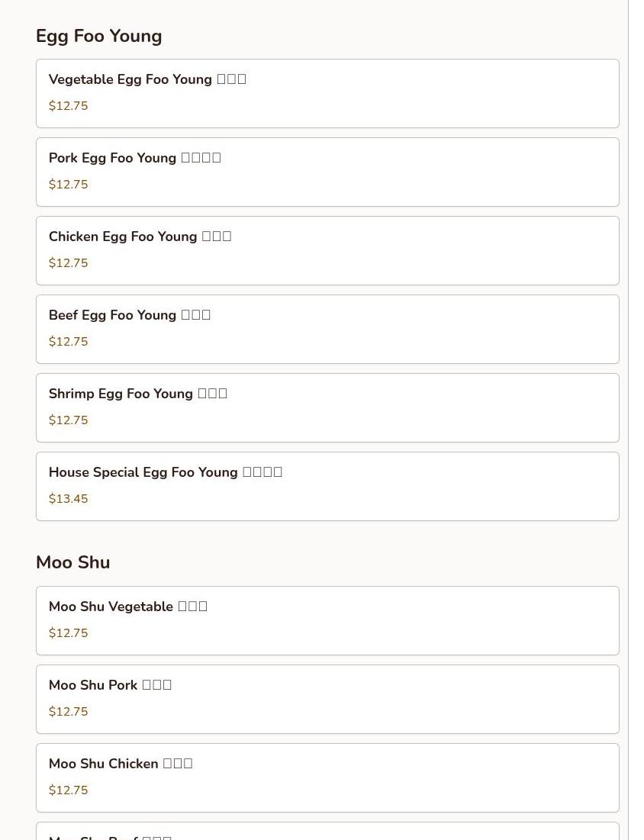The image size is (644, 840).
Task: Add Shrimp Egg Foo Young menu item
Action: coord(327,407)
